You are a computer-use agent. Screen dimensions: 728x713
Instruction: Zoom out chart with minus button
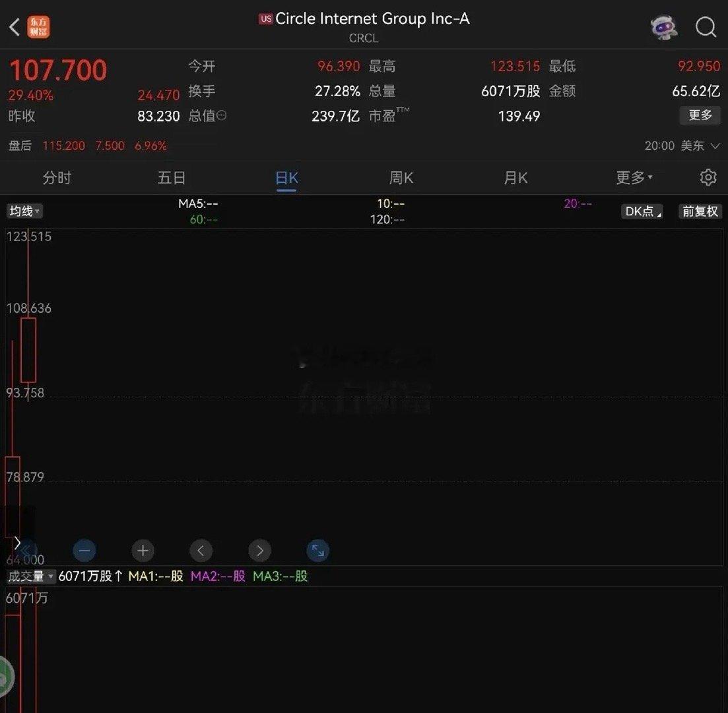tap(84, 551)
